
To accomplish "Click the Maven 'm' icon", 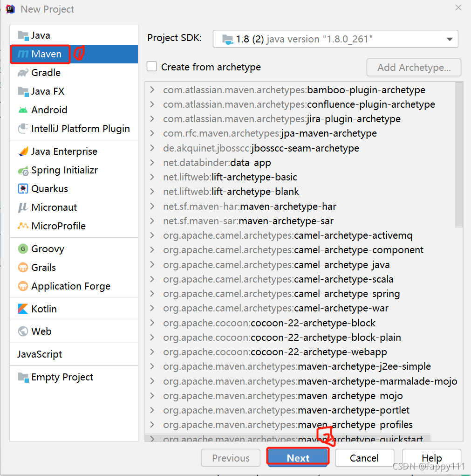I will pos(23,54).
